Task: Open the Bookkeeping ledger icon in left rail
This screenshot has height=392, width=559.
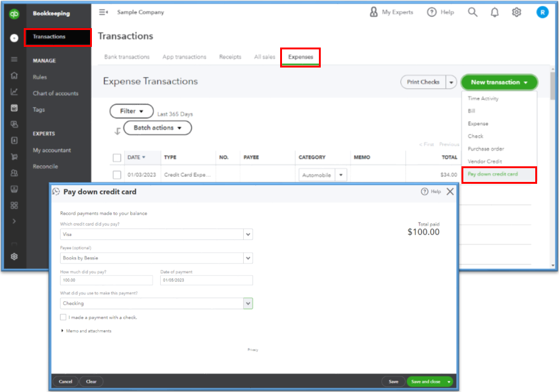Action: click(14, 108)
